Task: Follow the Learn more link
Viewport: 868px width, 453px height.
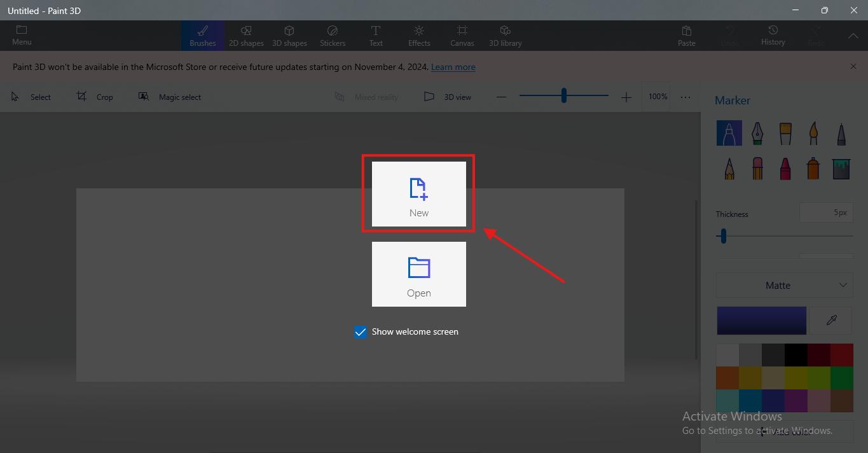Action: [x=453, y=67]
